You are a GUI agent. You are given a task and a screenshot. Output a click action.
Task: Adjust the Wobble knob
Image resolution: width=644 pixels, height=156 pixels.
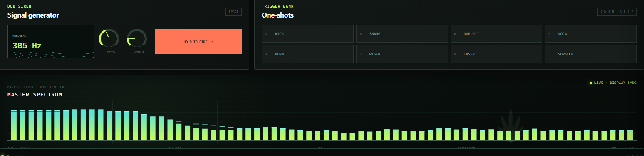click(x=136, y=39)
